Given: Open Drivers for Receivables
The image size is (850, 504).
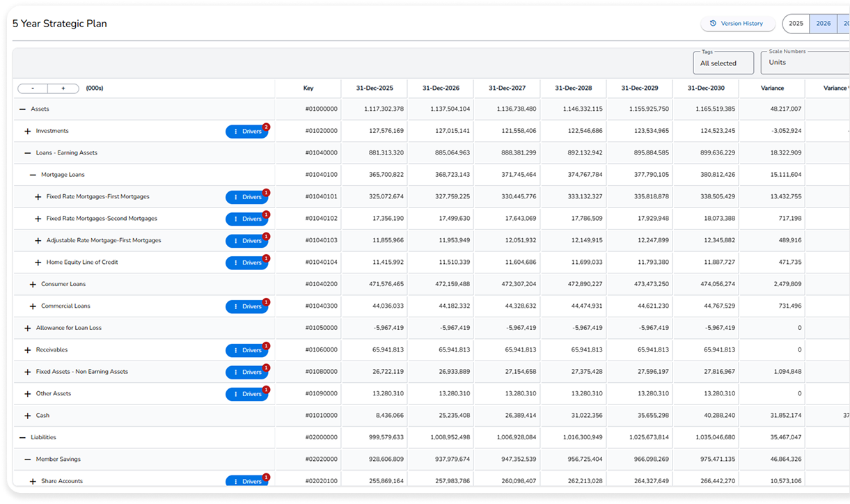Looking at the screenshot, I should [x=246, y=350].
